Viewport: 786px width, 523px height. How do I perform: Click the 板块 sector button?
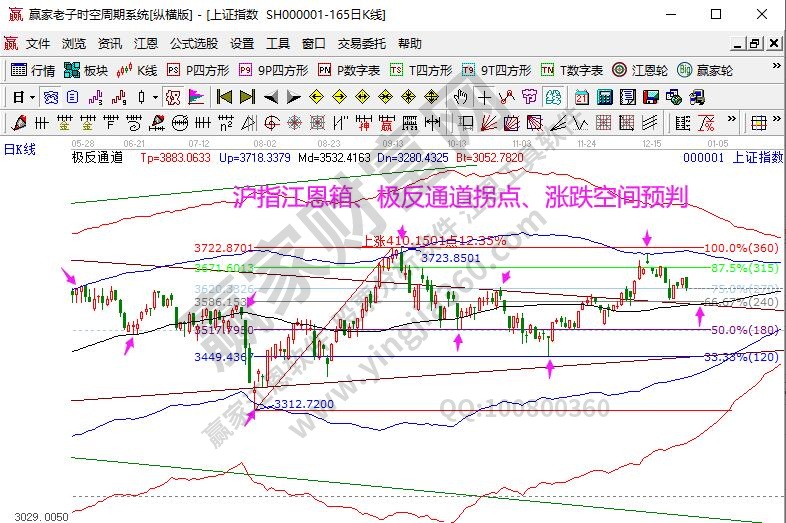coord(86,70)
